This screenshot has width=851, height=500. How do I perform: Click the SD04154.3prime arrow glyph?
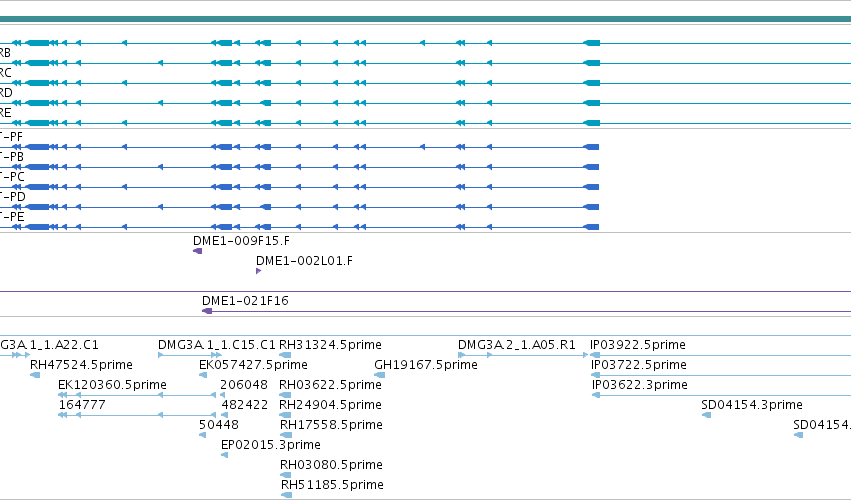pyautogui.click(x=706, y=415)
